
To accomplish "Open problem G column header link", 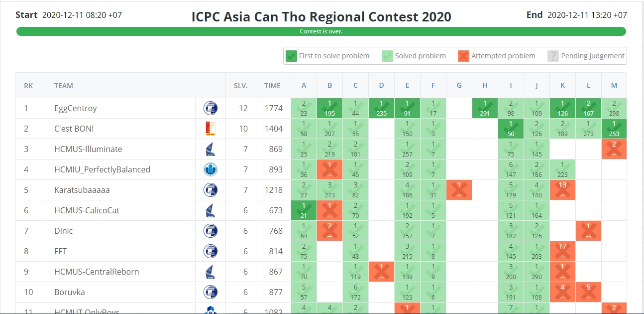I will point(459,85).
